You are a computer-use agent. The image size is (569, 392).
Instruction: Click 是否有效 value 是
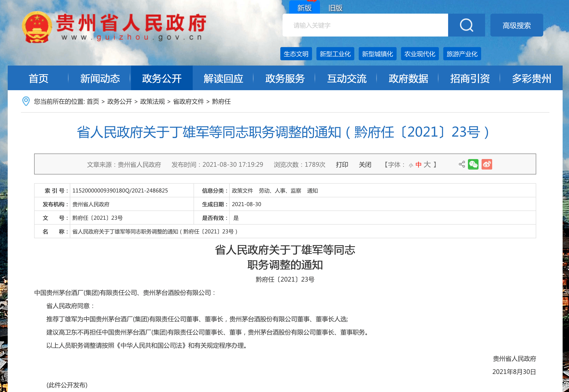[x=236, y=218]
